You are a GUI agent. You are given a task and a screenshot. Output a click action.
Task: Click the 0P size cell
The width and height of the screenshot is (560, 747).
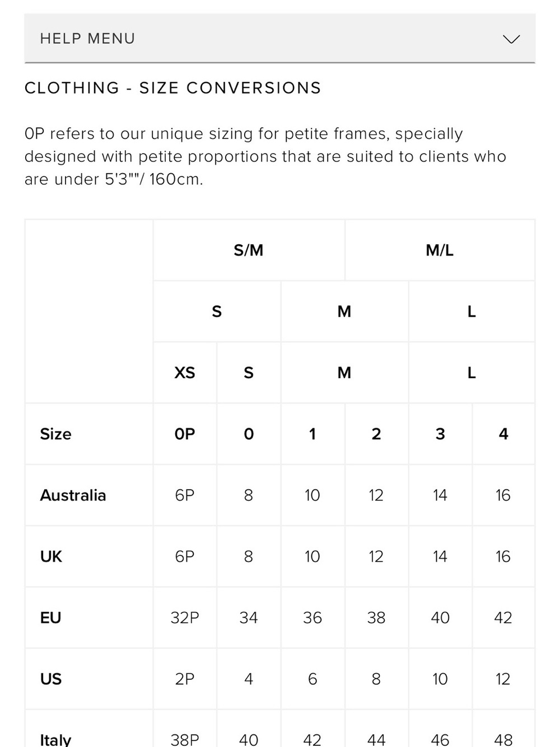(185, 434)
